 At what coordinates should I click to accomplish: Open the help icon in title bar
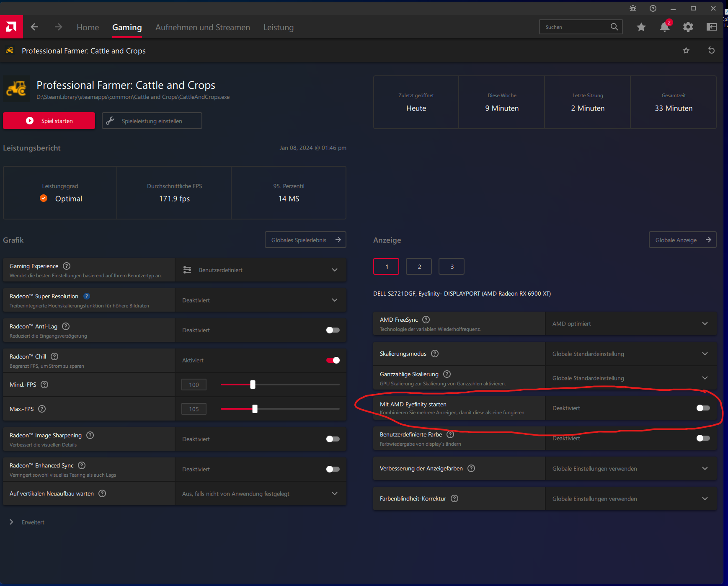(x=653, y=8)
